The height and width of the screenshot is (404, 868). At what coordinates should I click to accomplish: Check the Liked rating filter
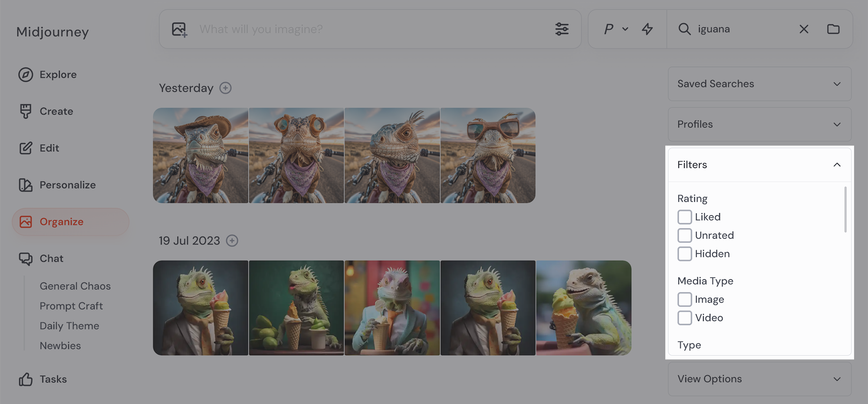click(x=684, y=217)
